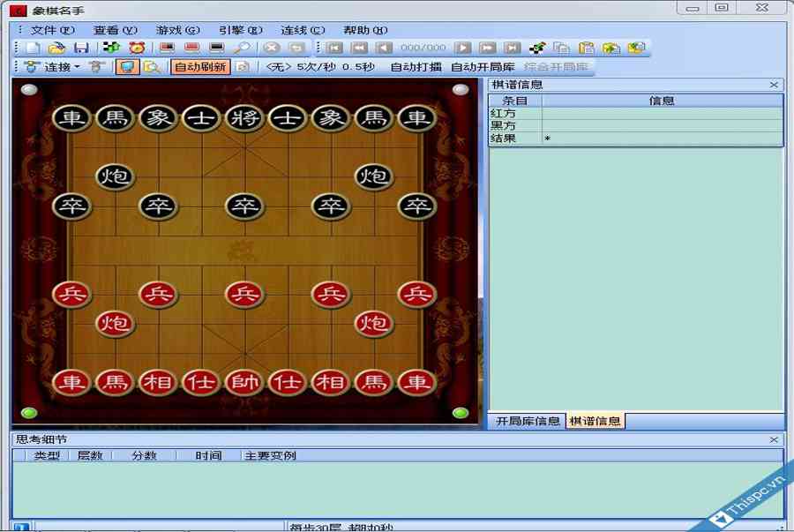
Task: Save game with floppy disk icon
Action: [81, 49]
